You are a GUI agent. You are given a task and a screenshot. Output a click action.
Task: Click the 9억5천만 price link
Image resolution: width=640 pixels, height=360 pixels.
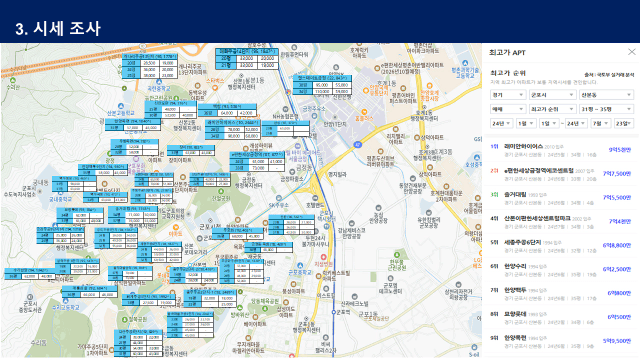(x=620, y=150)
